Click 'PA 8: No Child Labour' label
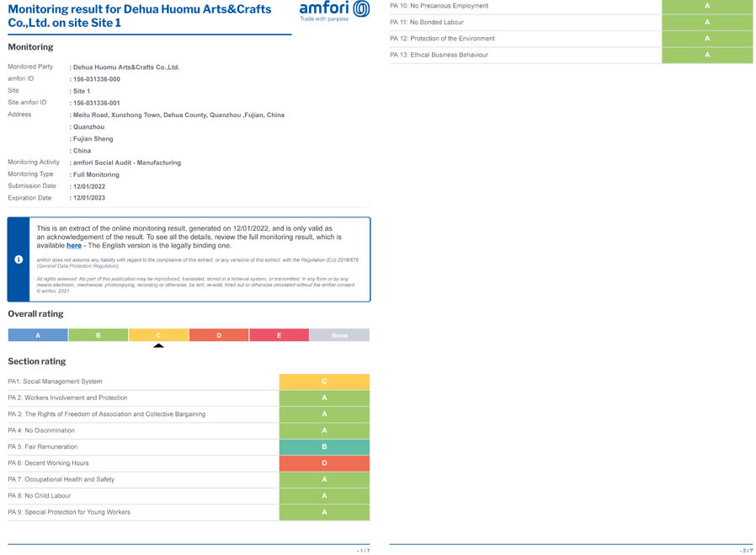 pyautogui.click(x=39, y=496)
